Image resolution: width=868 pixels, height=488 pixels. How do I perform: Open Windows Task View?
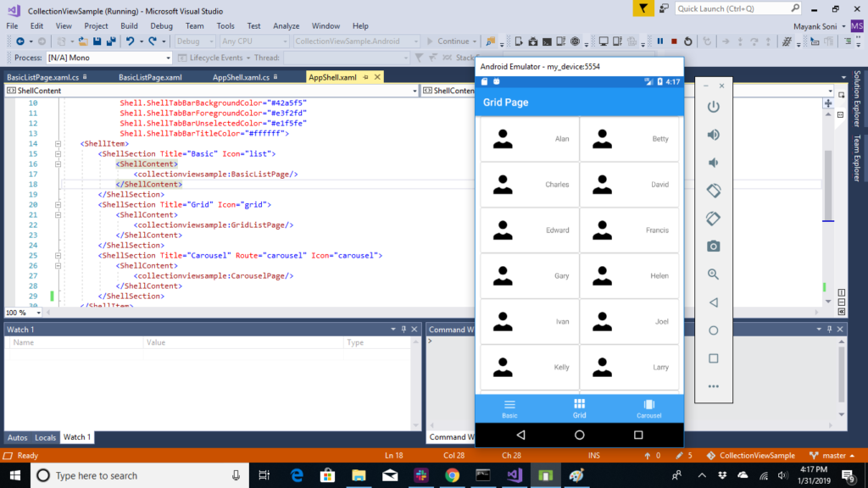264,475
